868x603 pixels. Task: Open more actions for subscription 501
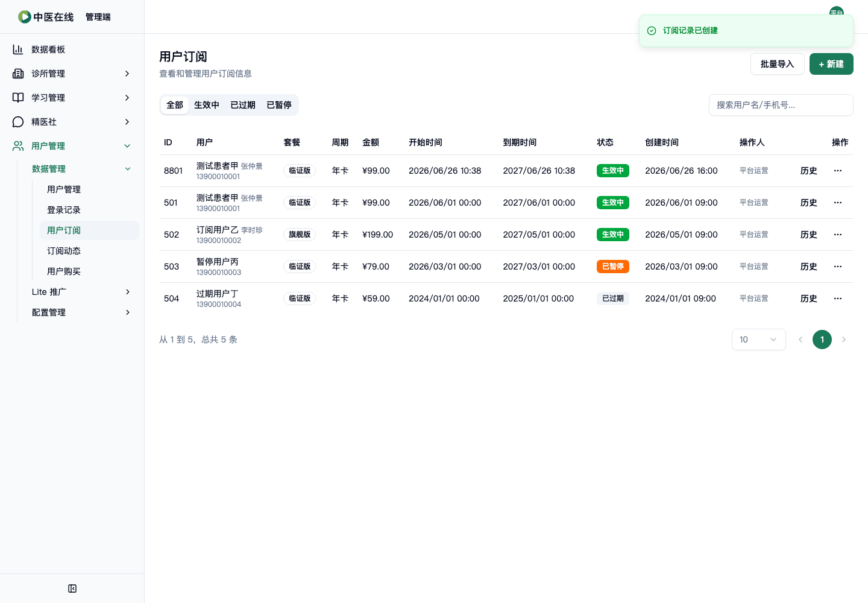[x=838, y=203]
